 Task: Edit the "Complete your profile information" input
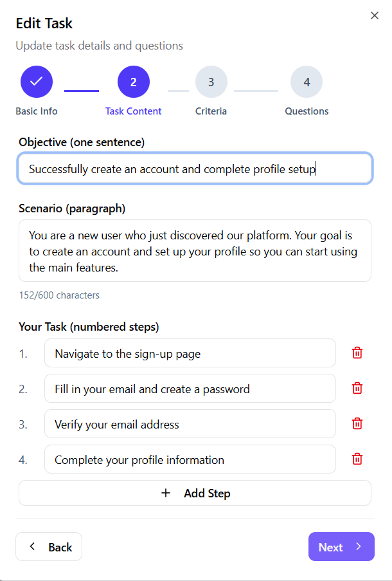(190, 459)
